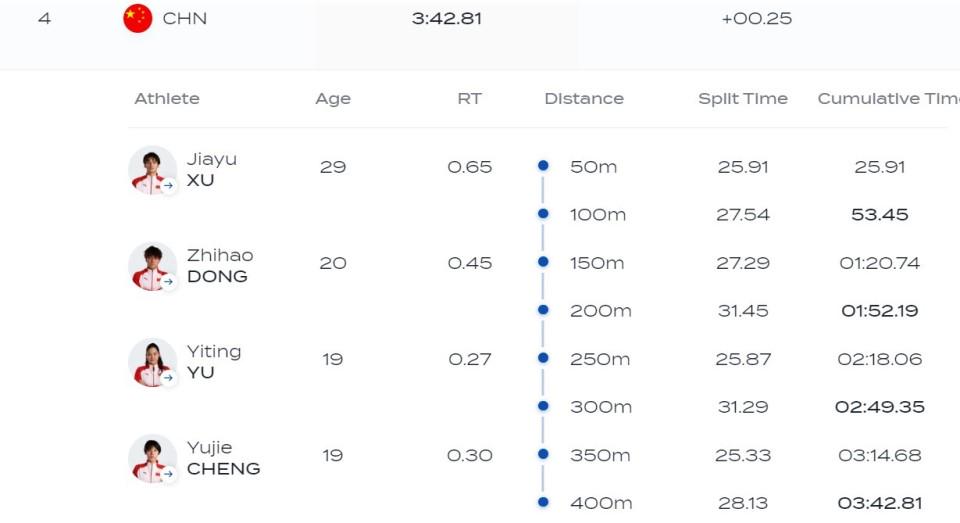The height and width of the screenshot is (523, 960).
Task: Select the 200m distance marker dot
Action: tap(543, 310)
